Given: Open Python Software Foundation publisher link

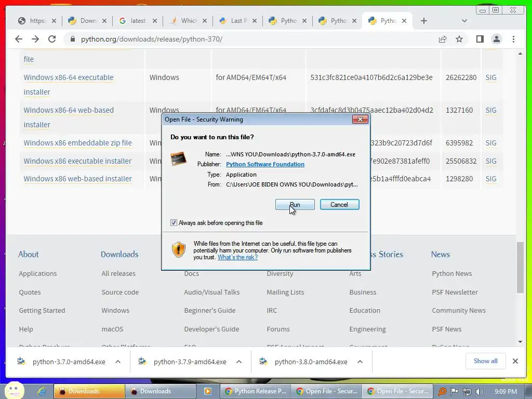Looking at the screenshot, I should [265, 164].
